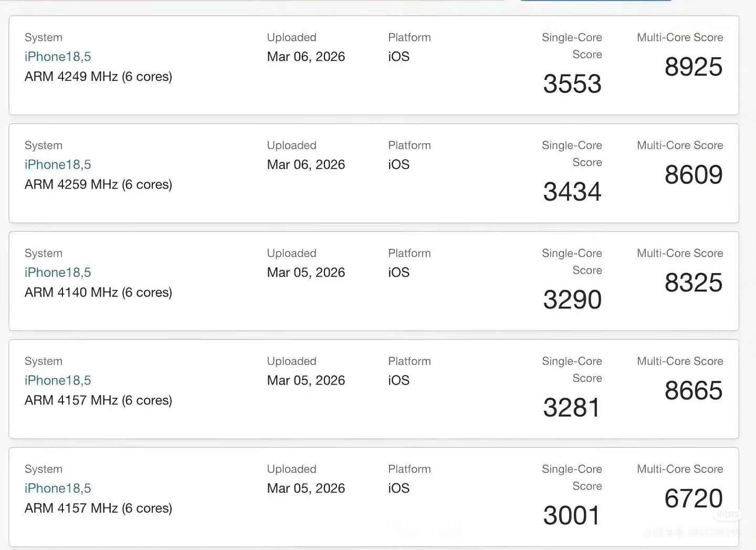Select the single-core score 3281
756x550 pixels.
pyautogui.click(x=571, y=408)
